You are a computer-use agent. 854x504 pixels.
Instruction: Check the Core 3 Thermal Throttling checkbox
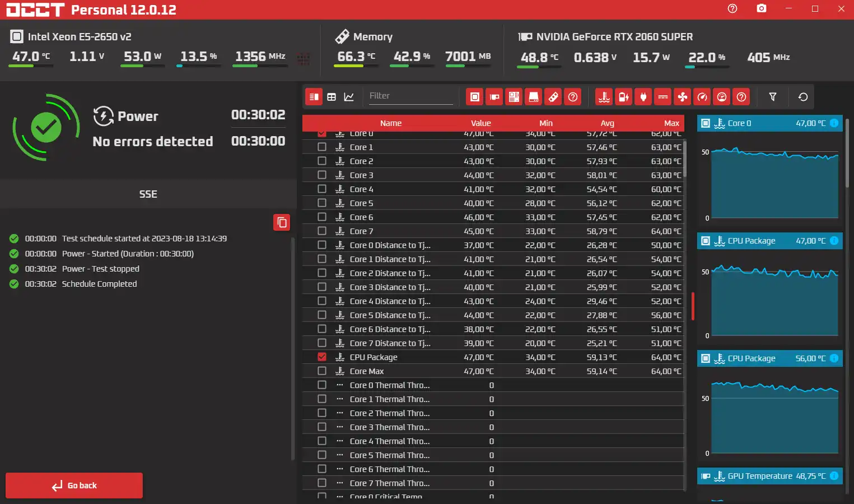point(321,427)
